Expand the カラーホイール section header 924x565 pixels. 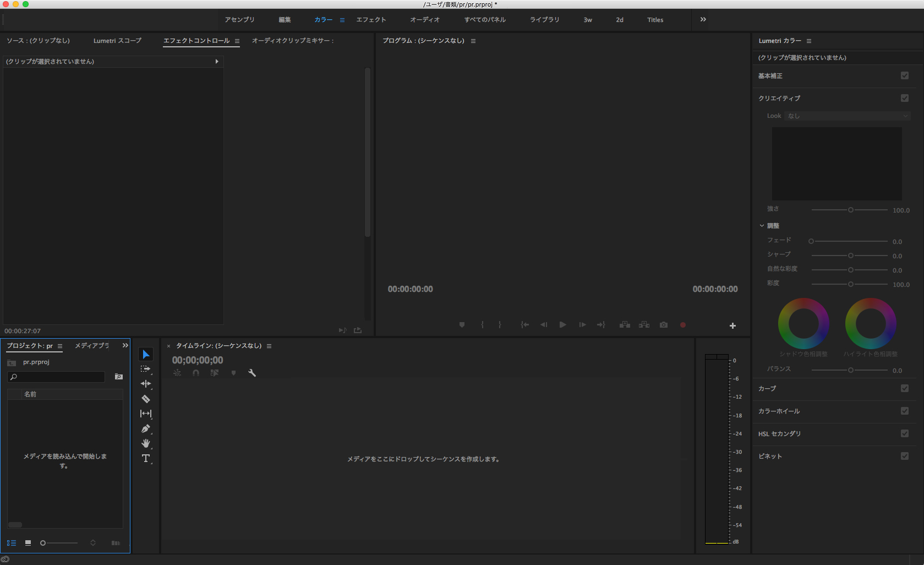(779, 411)
